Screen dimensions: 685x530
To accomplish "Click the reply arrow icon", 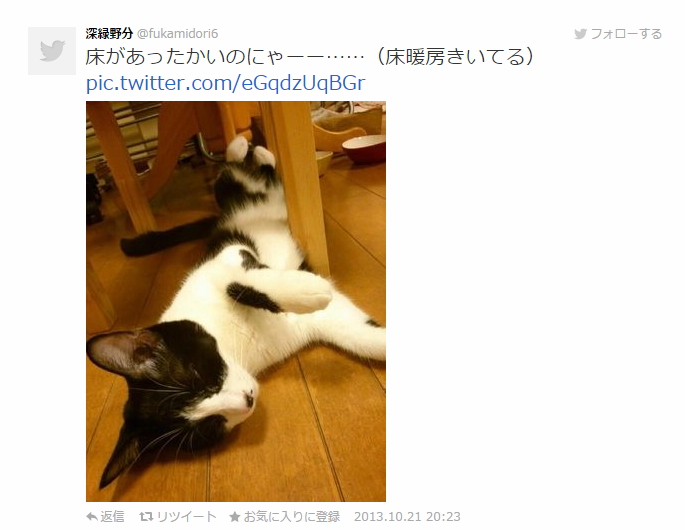I will coord(92,517).
